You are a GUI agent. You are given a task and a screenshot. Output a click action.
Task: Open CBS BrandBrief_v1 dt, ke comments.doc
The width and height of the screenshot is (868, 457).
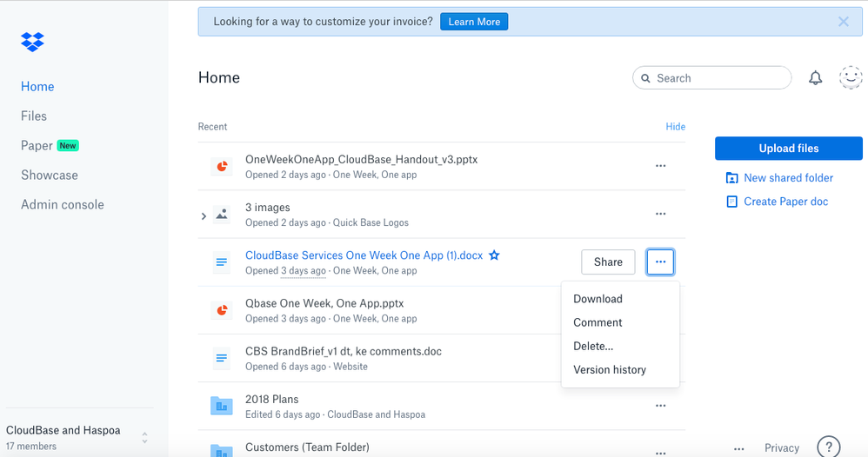(344, 351)
